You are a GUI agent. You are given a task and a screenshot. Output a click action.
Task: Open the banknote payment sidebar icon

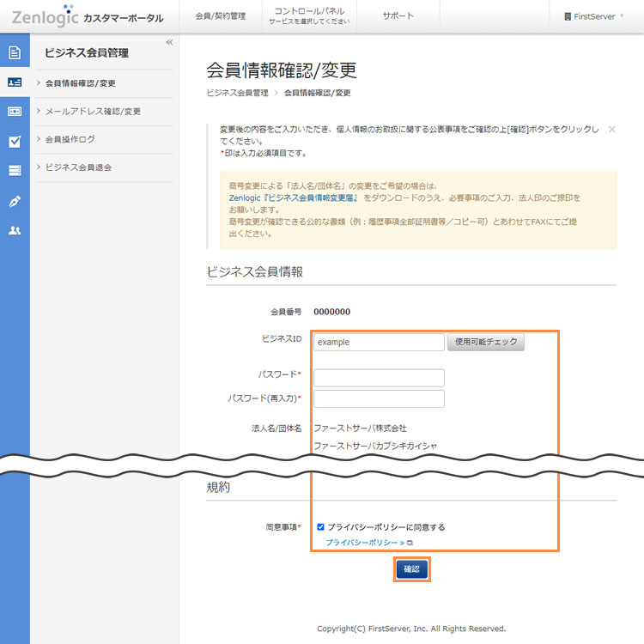click(15, 112)
